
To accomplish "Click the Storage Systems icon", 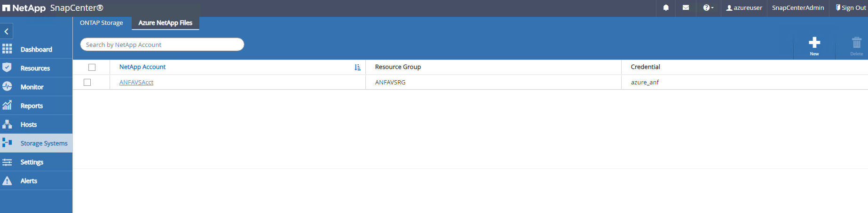I will point(7,143).
